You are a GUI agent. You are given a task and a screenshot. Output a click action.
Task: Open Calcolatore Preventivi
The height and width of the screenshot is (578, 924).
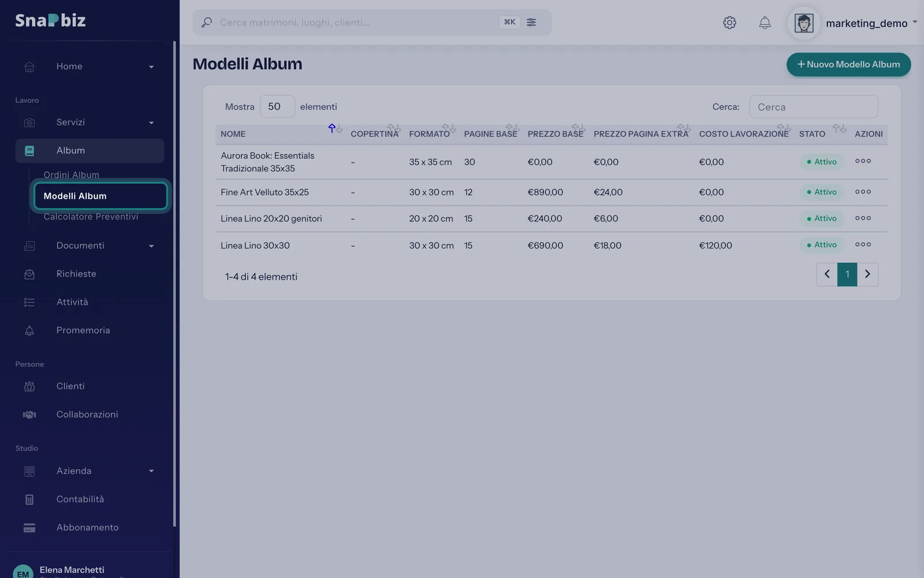tap(91, 217)
